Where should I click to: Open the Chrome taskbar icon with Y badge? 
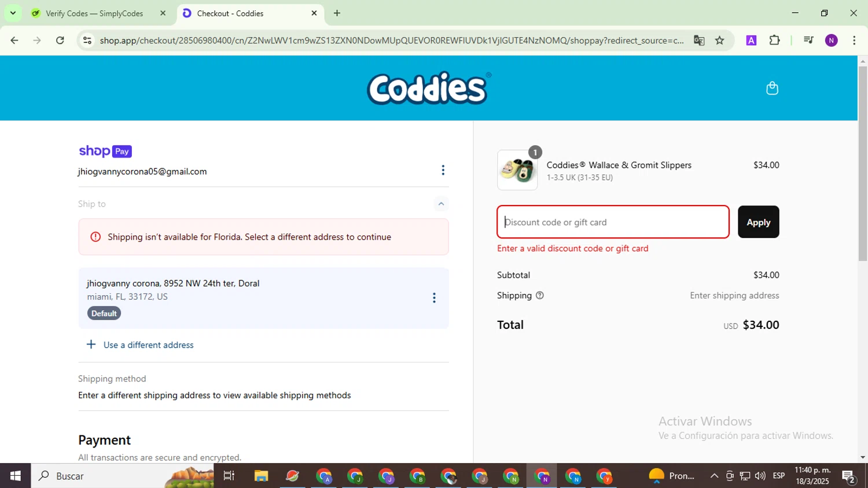604,476
